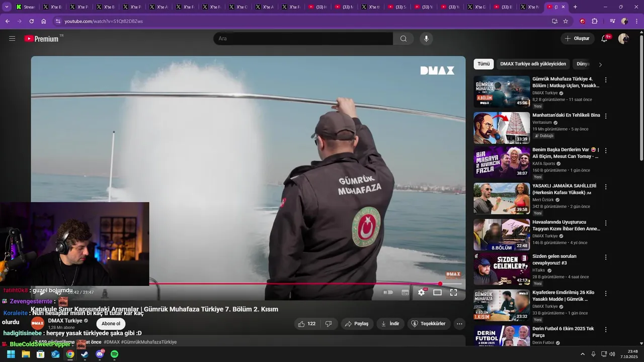644x362 pixels.
Task: Click the search magnifier button
Action: (404, 39)
